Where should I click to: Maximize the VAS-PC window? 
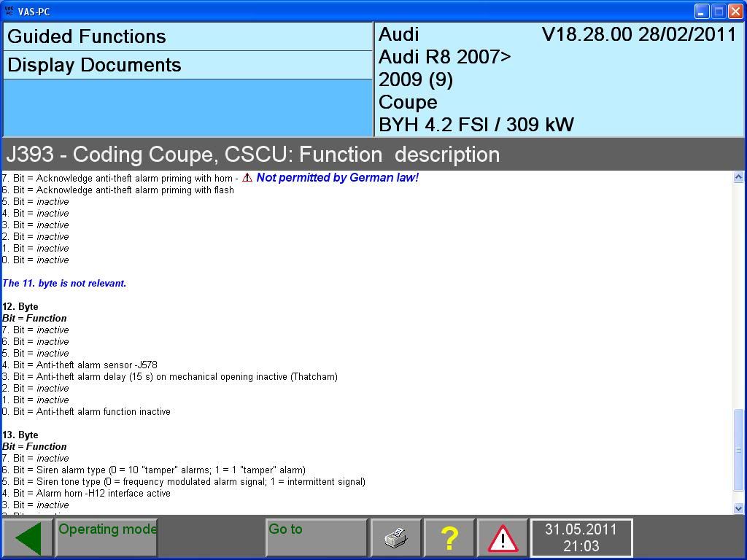719,11
